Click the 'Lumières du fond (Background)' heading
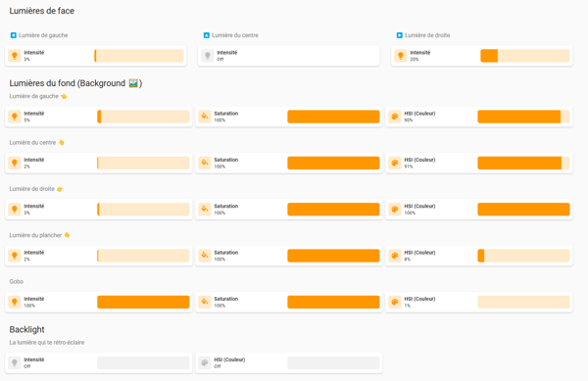The width and height of the screenshot is (588, 381). pos(75,83)
